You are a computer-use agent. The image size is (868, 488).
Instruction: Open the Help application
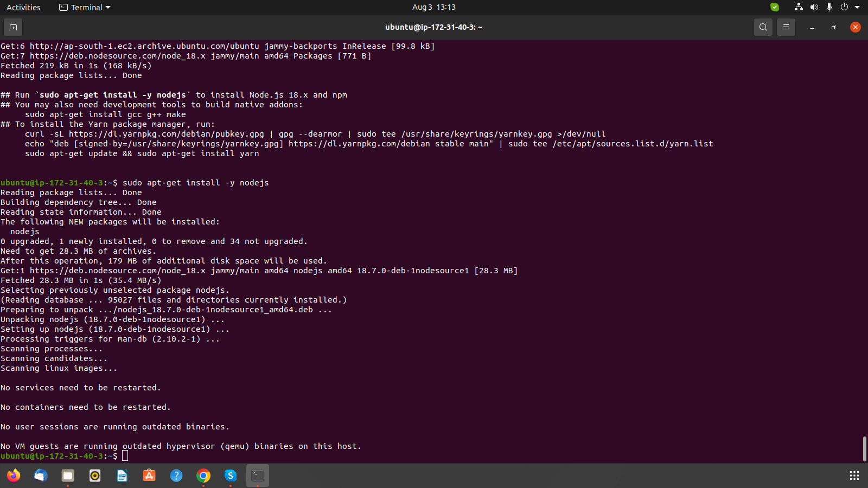176,476
